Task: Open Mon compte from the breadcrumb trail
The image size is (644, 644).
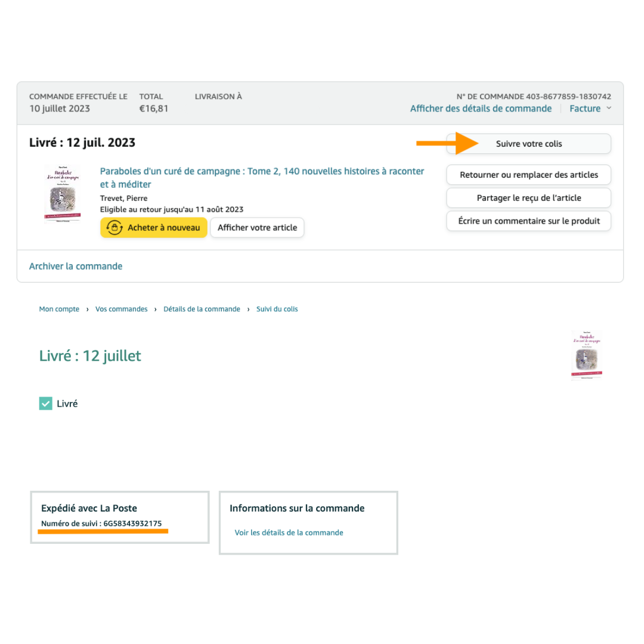Action: (59, 309)
